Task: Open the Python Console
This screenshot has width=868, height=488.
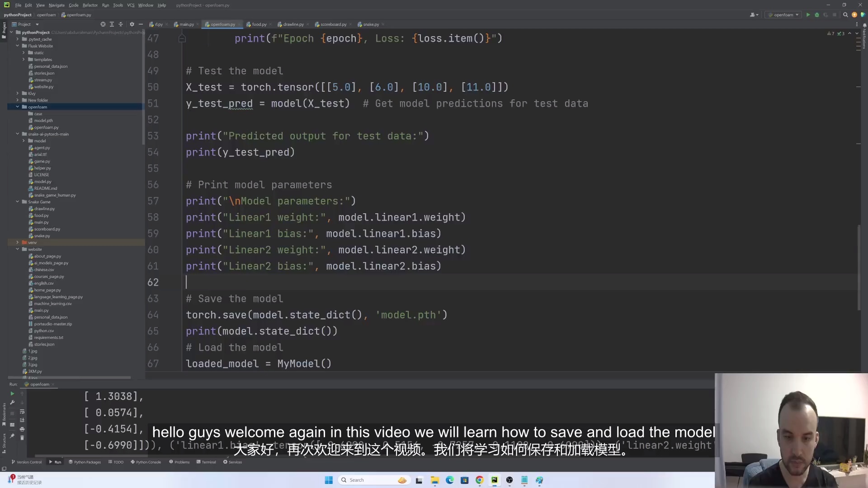Action: tap(146, 462)
